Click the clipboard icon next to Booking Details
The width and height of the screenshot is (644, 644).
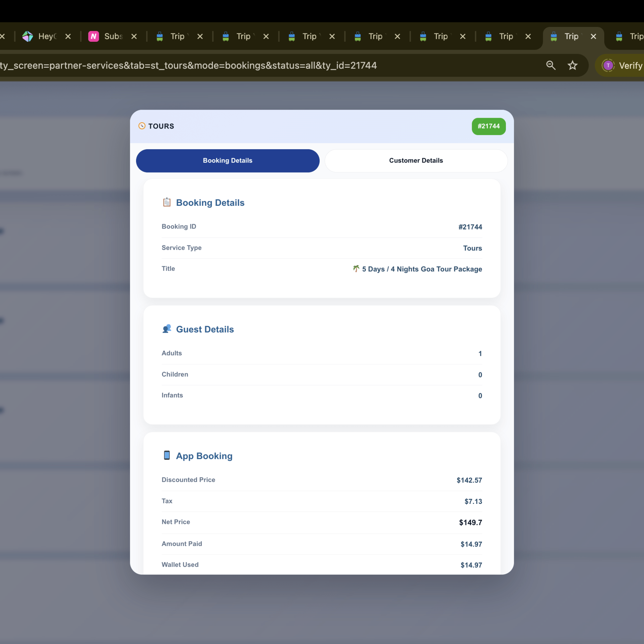point(167,202)
